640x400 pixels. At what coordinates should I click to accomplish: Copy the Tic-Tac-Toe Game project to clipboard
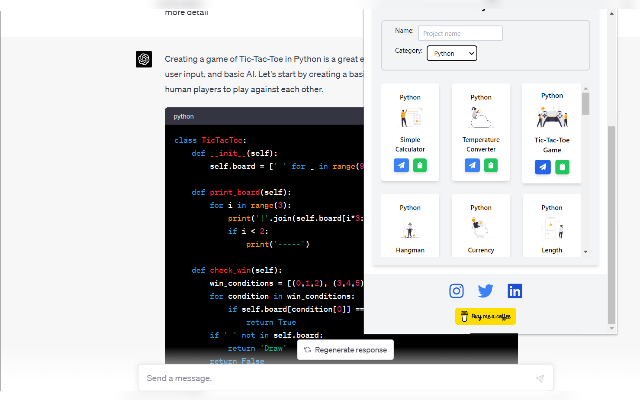[x=562, y=167]
